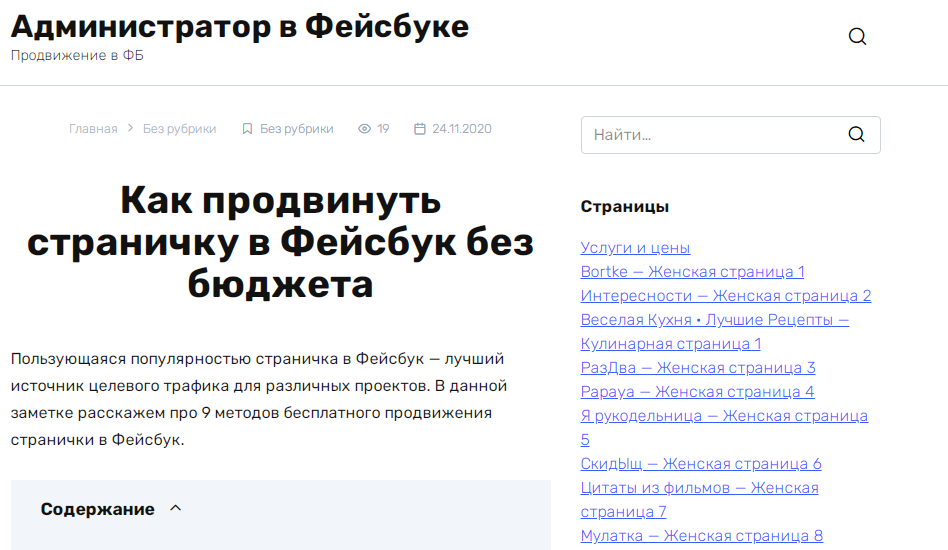948x550 pixels.
Task: Open РазДва — Женская страница 3
Action: [x=698, y=367]
